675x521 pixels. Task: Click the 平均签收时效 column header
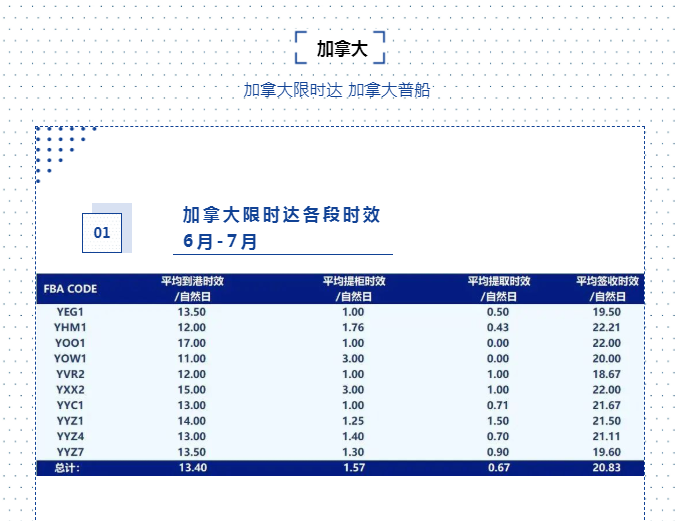coord(607,288)
